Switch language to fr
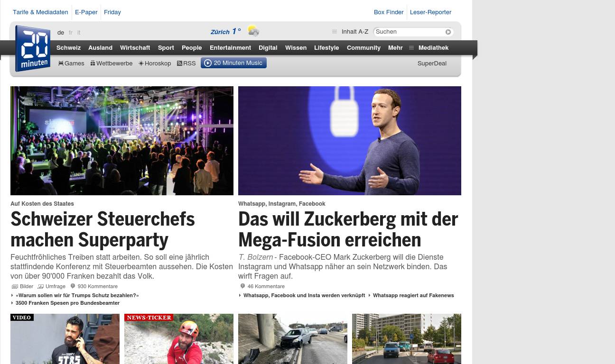This screenshot has width=615, height=364. tap(71, 33)
